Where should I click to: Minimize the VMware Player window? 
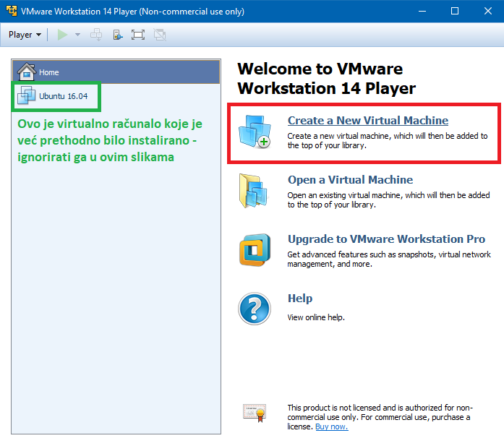point(422,12)
